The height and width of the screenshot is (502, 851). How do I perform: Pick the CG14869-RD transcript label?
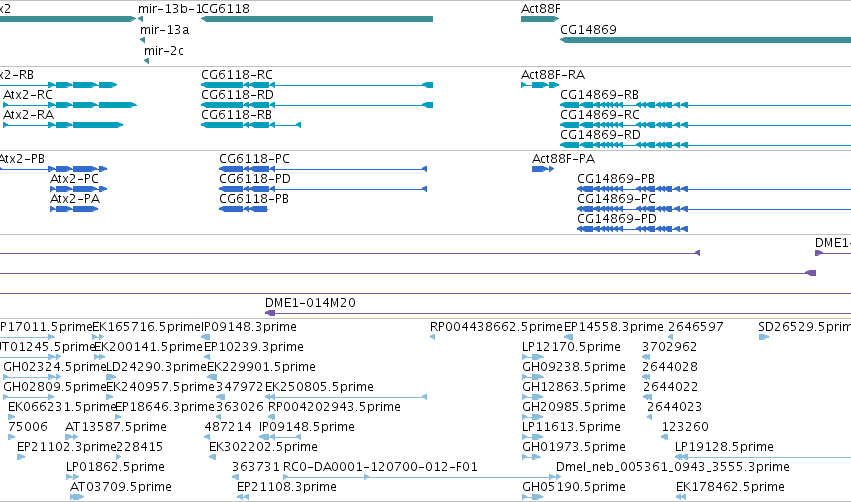[600, 135]
